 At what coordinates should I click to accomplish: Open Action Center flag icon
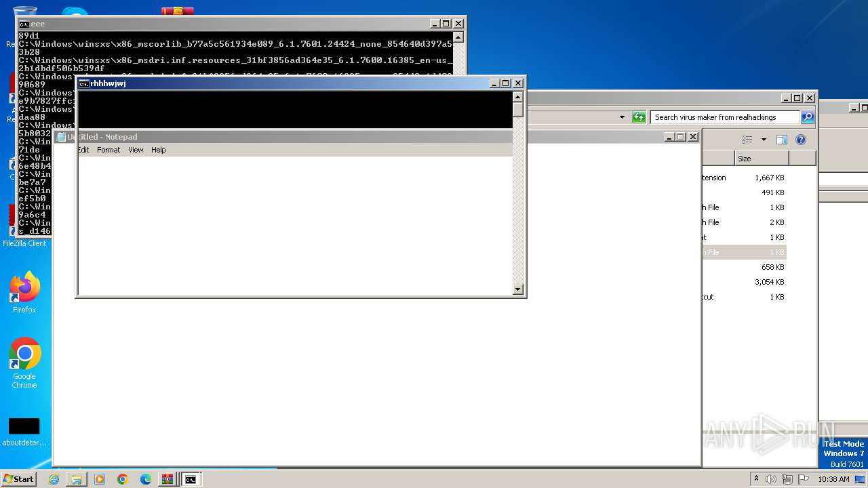click(803, 479)
